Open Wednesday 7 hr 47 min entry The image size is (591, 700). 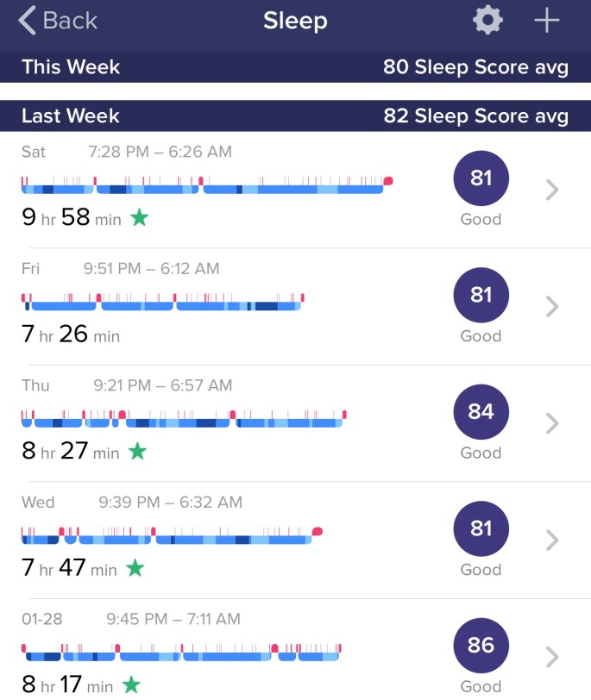71,568
